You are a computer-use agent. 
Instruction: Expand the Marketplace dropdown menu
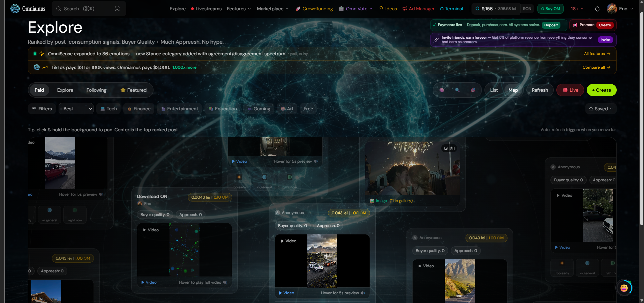click(x=272, y=9)
